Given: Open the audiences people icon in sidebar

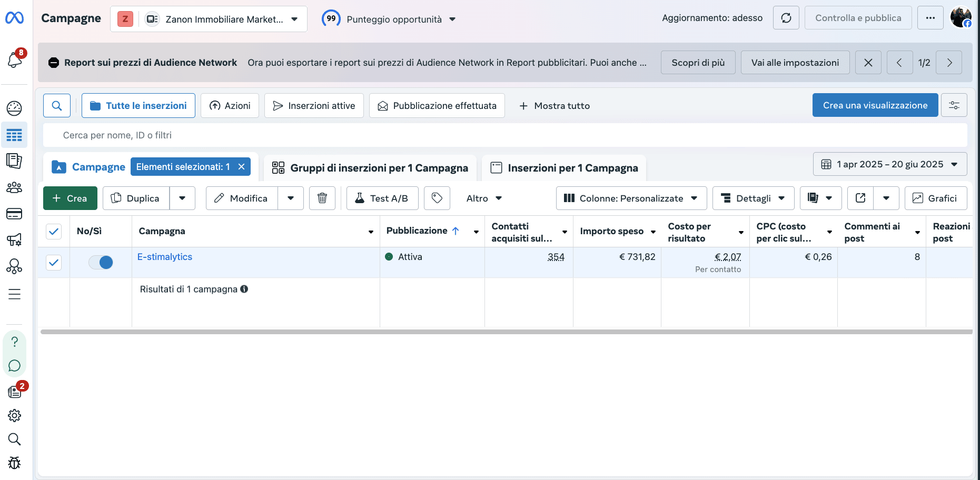Looking at the screenshot, I should [14, 187].
